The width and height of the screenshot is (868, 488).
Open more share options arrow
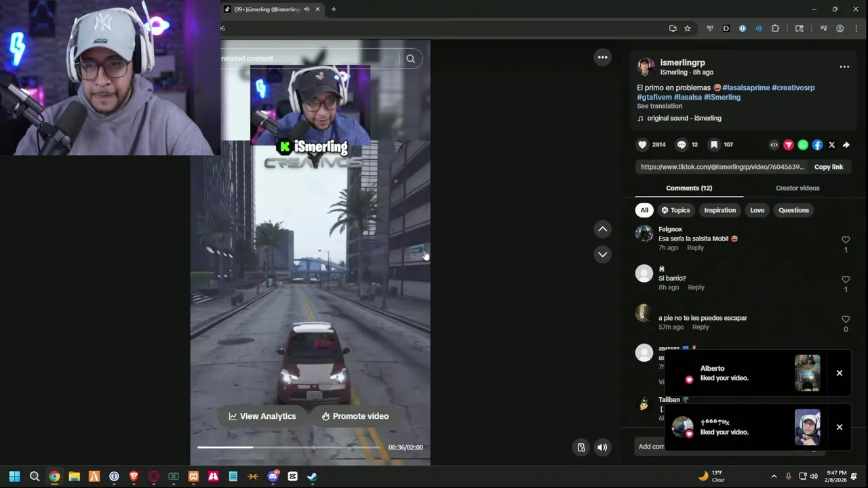coord(846,144)
